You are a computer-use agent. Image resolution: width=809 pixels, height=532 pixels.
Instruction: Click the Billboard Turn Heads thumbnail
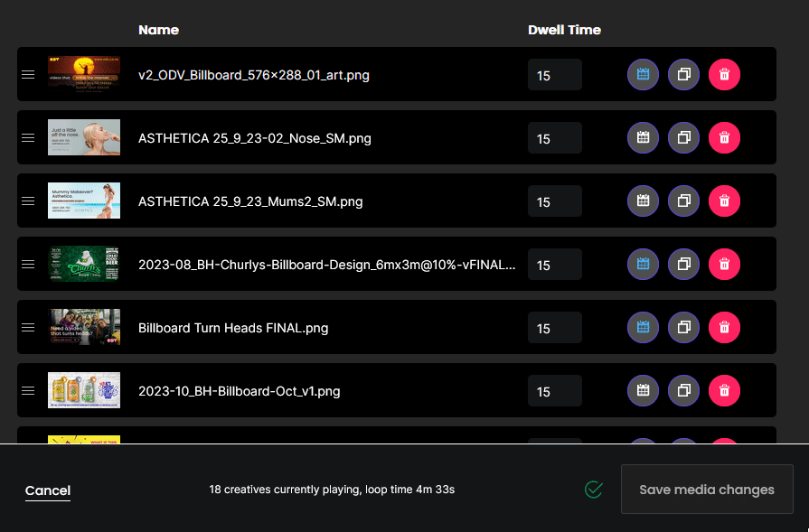coord(84,327)
